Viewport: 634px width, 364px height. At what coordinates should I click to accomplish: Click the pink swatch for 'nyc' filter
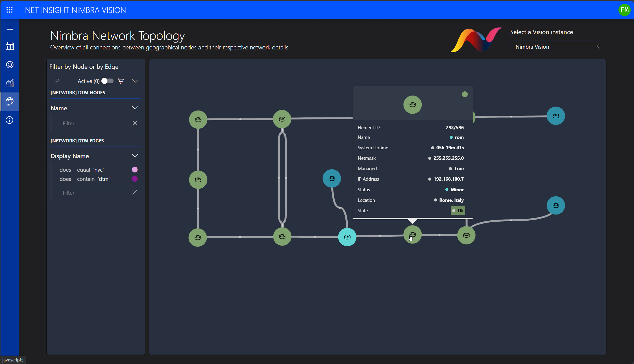point(135,170)
